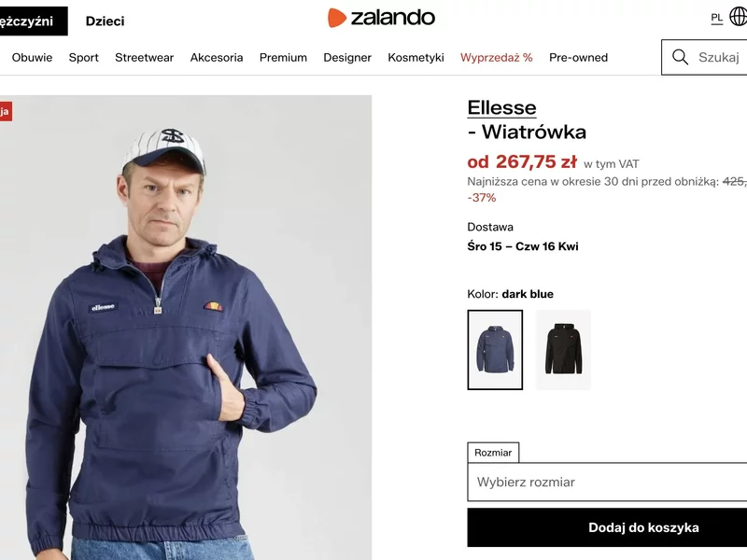This screenshot has height=560, width=747.
Task: Click the magnifying glass search icon
Action: click(x=680, y=57)
